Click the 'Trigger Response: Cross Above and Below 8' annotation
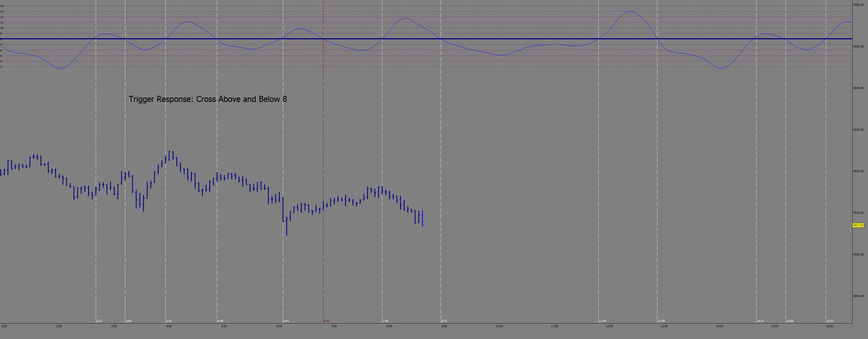Viewport: 868px width, 339px height. (208, 99)
